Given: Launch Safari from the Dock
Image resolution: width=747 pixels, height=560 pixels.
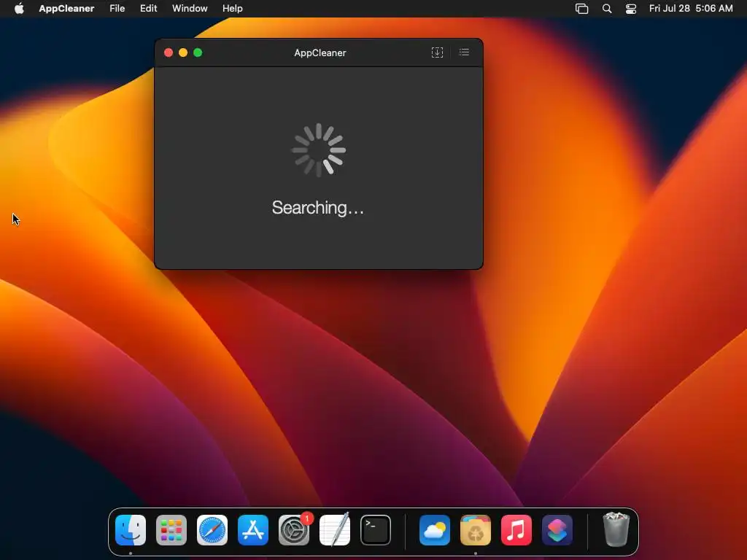Looking at the screenshot, I should tap(212, 530).
